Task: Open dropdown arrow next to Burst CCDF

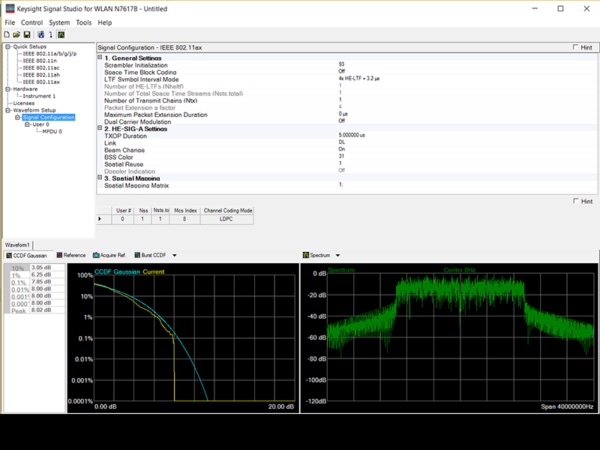Action: [x=174, y=255]
